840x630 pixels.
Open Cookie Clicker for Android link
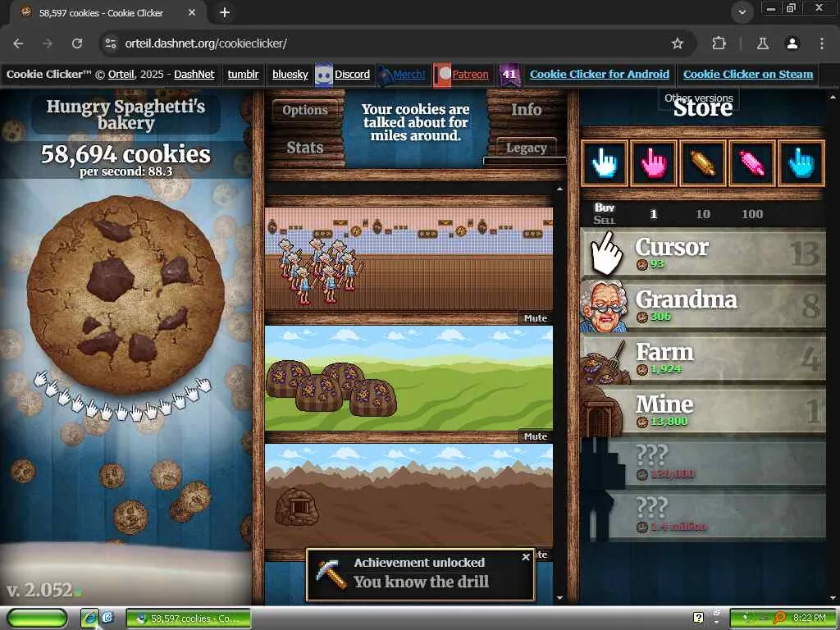click(600, 75)
